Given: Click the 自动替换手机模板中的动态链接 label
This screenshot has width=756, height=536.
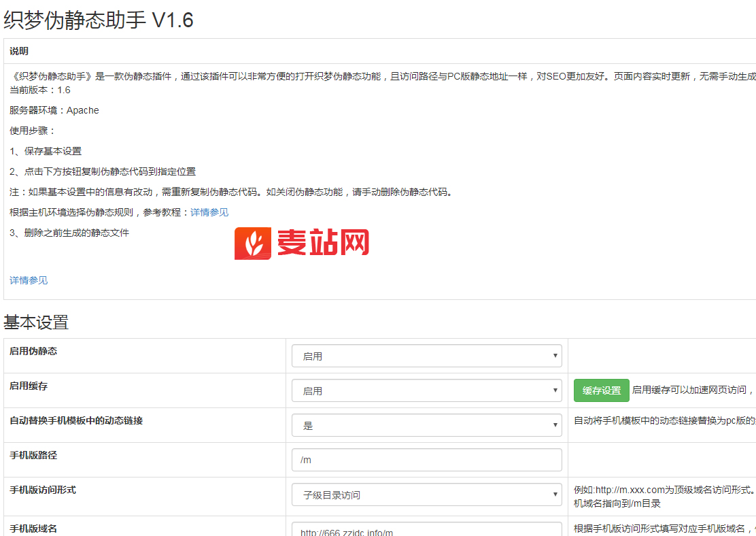Looking at the screenshot, I should (76, 420).
